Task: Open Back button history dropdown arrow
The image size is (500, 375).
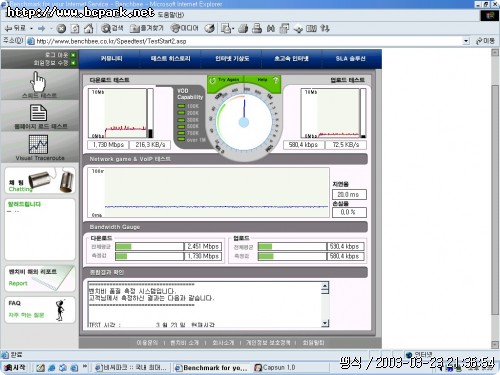Action: 31,29
